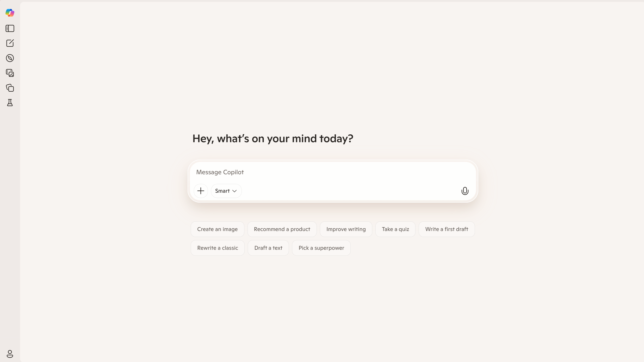This screenshot has width=644, height=362.
Task: Open your account profile icon
Action: point(10,354)
